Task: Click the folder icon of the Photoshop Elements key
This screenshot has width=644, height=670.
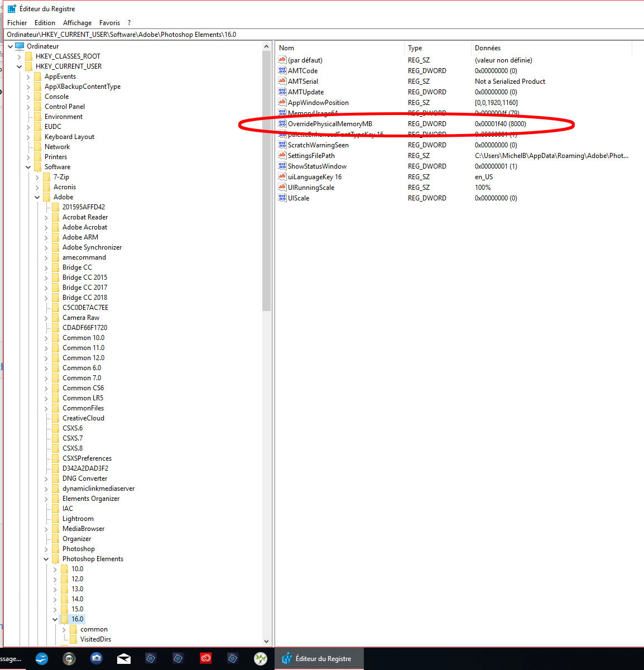Action: click(x=56, y=558)
